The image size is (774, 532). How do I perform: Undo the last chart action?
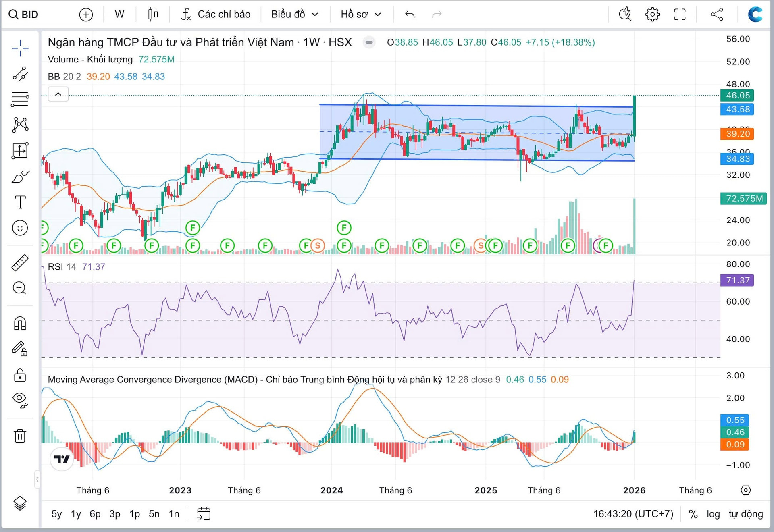pos(410,15)
